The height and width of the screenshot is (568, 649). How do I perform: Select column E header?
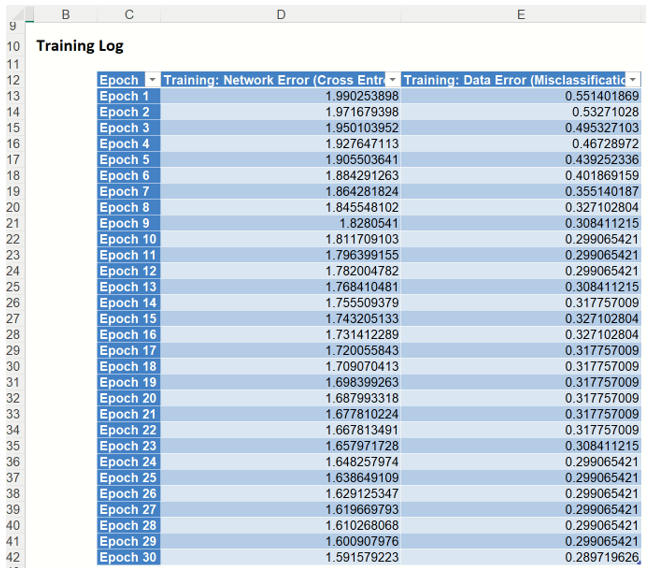point(521,15)
